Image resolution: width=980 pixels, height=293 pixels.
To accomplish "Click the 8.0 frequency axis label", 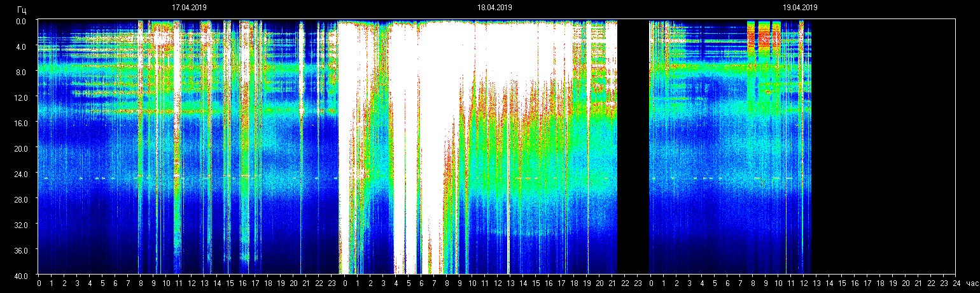I will point(21,72).
